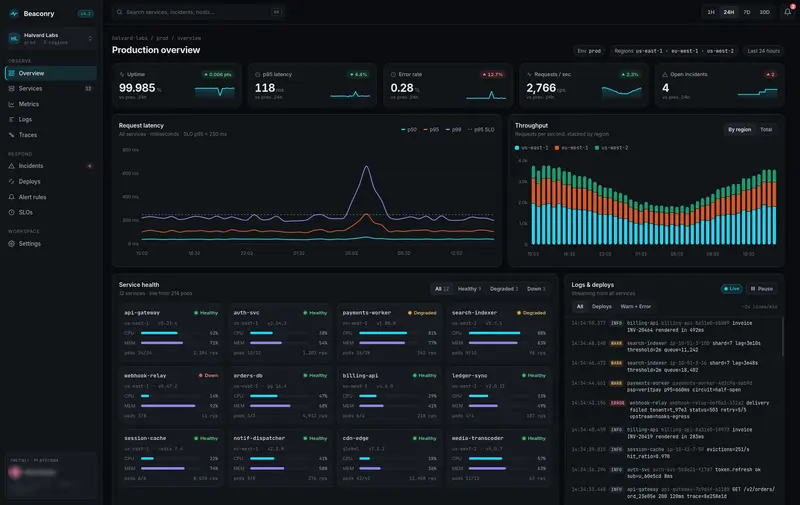This screenshot has height=505, width=800.
Task: Open the api-gateway service card
Action: coord(171,333)
